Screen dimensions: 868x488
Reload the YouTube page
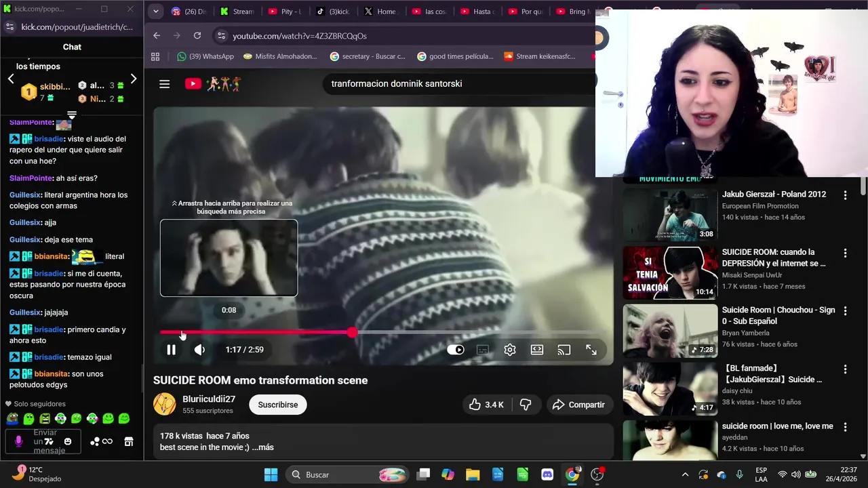click(x=197, y=36)
